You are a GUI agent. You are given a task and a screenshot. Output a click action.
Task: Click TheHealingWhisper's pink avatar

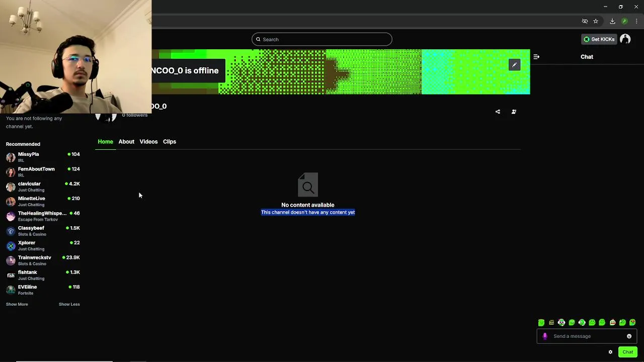(11, 216)
